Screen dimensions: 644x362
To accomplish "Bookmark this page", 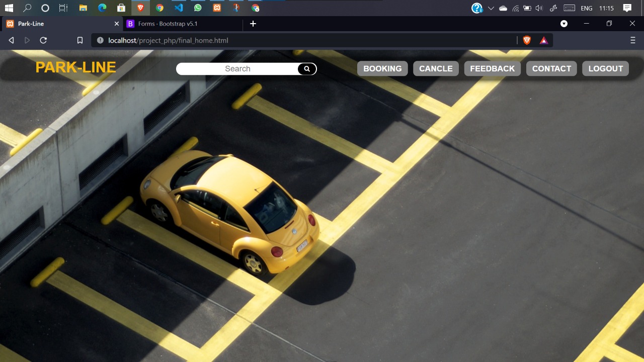I will [79, 40].
